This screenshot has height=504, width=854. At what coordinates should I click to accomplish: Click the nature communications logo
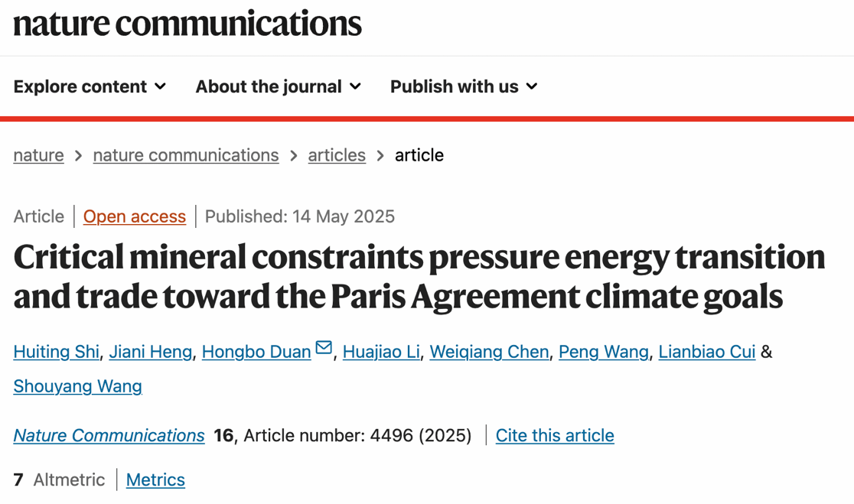tap(187, 24)
